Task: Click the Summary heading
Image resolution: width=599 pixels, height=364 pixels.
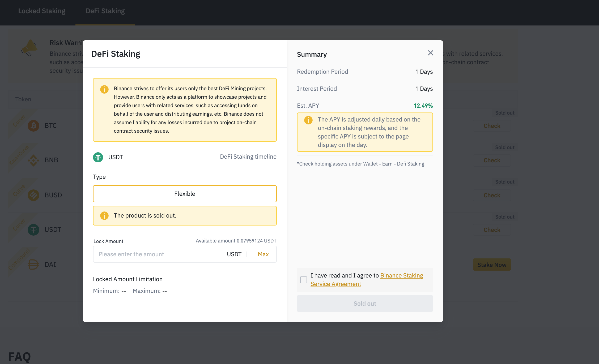Action: click(312, 54)
